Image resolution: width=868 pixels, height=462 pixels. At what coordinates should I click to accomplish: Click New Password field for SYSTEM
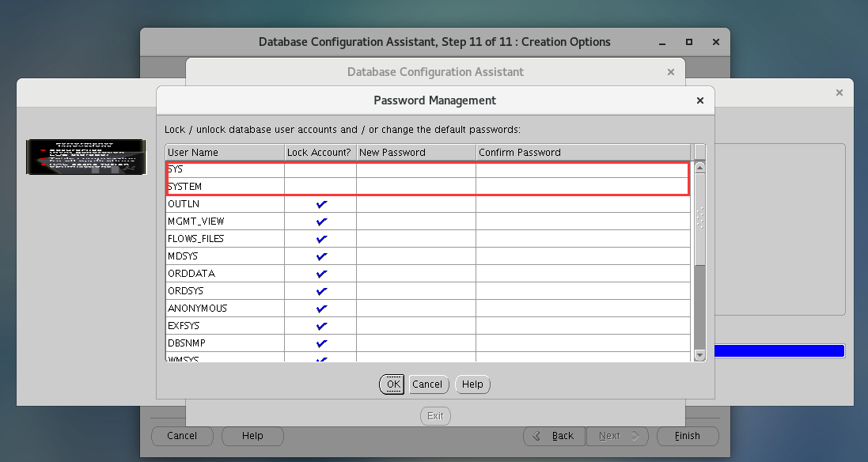click(x=416, y=187)
